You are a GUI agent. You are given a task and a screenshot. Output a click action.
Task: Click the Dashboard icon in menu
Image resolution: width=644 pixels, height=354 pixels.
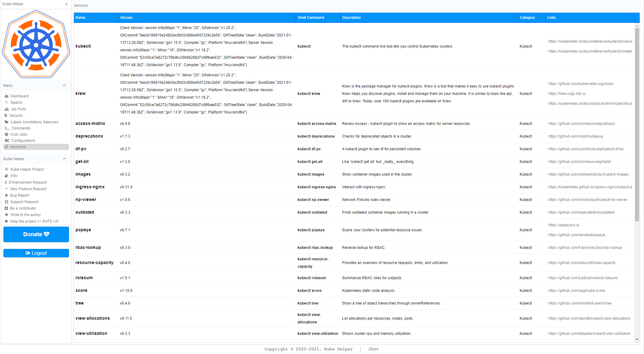pyautogui.click(x=6, y=96)
